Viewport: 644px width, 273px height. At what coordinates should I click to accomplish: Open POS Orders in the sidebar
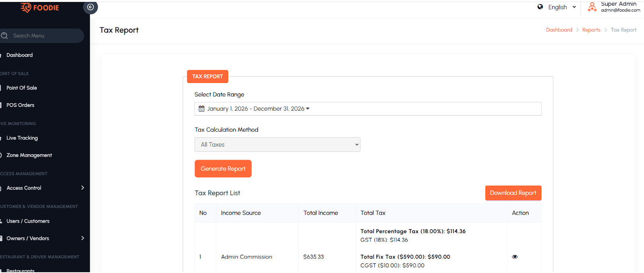coord(20,105)
